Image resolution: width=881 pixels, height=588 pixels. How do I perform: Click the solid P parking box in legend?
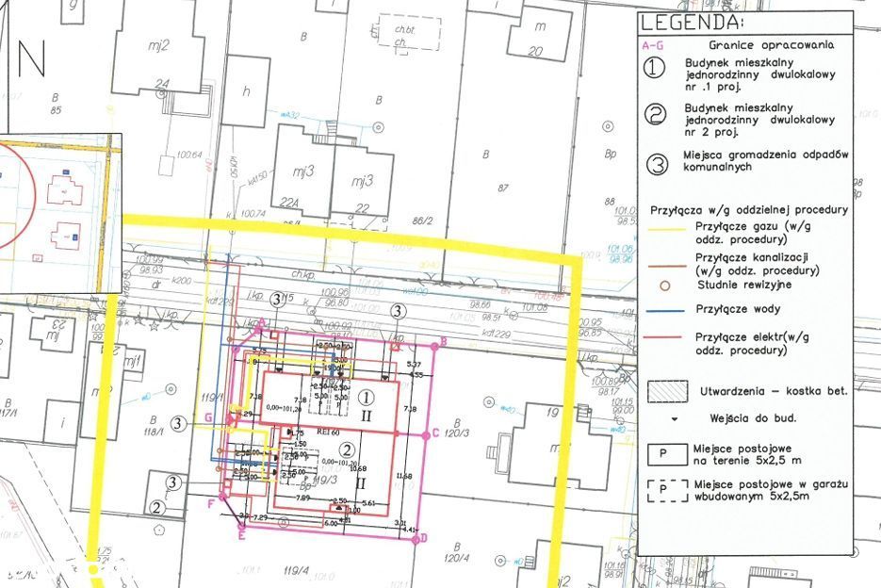coord(667,454)
